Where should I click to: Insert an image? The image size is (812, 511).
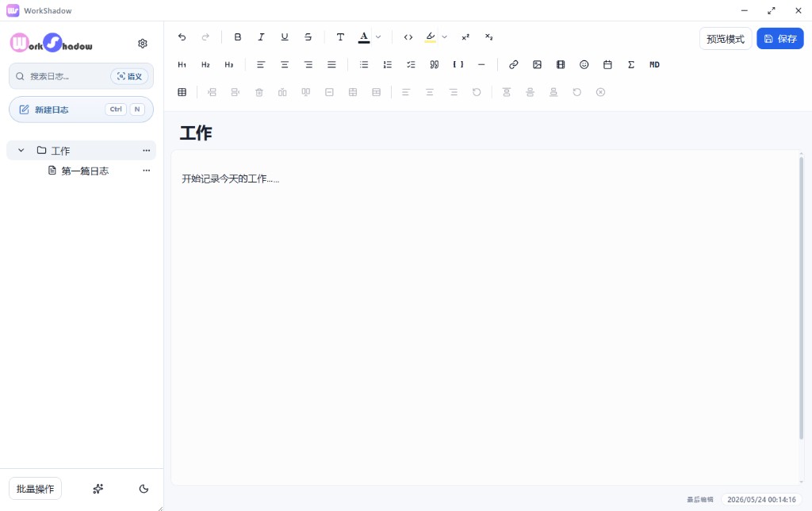[x=537, y=65]
